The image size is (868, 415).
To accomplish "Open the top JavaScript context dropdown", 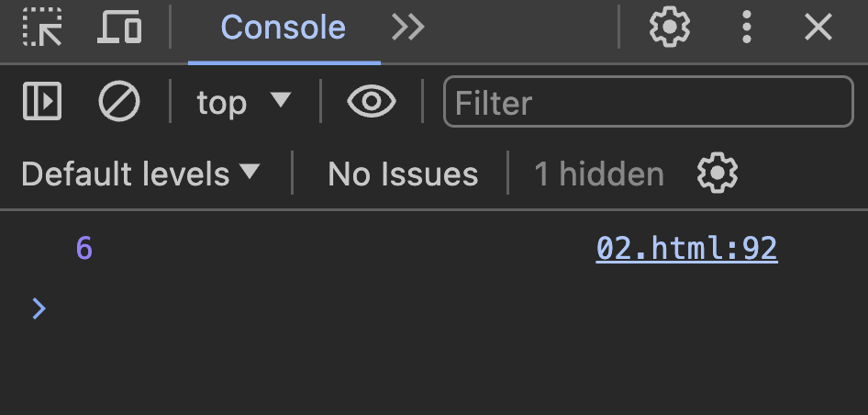I will (243, 102).
